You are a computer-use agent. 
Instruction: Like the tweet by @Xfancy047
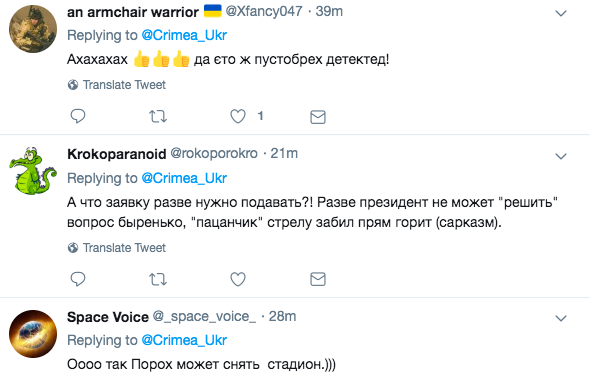(238, 116)
